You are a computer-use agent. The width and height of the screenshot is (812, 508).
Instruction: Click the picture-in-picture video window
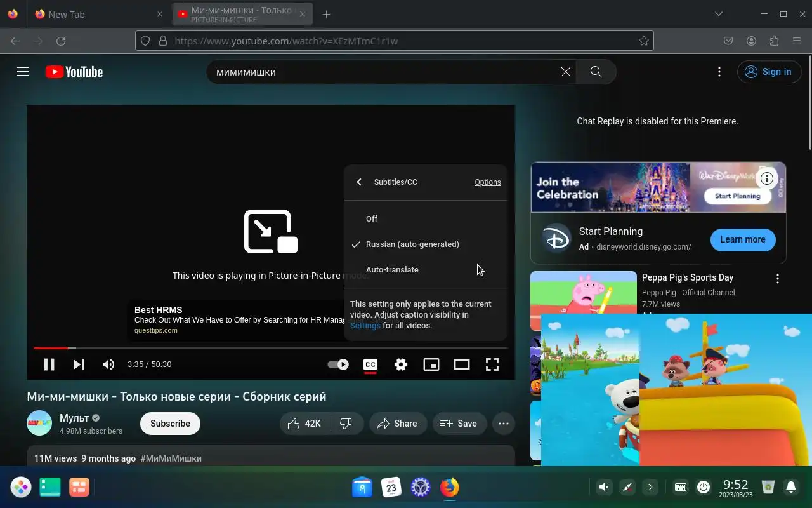point(676,389)
